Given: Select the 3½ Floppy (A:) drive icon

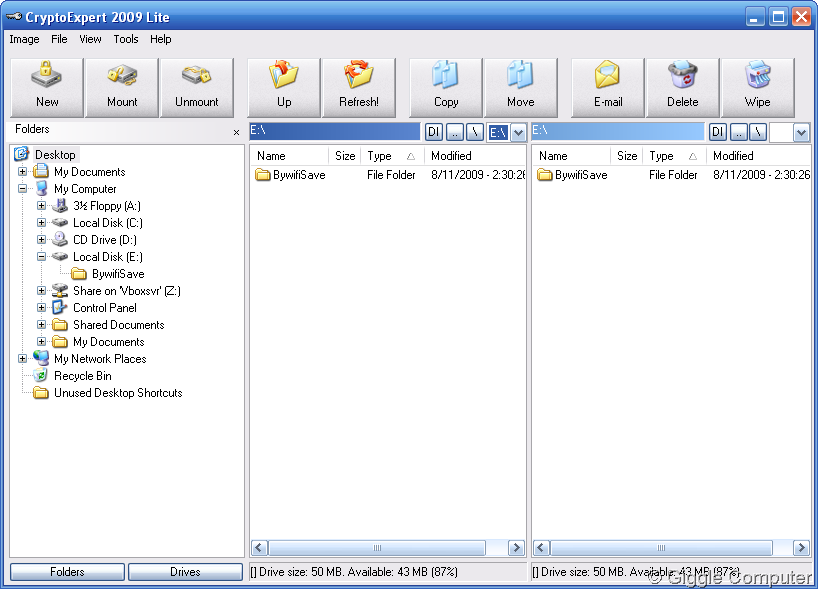Looking at the screenshot, I should click(x=60, y=206).
